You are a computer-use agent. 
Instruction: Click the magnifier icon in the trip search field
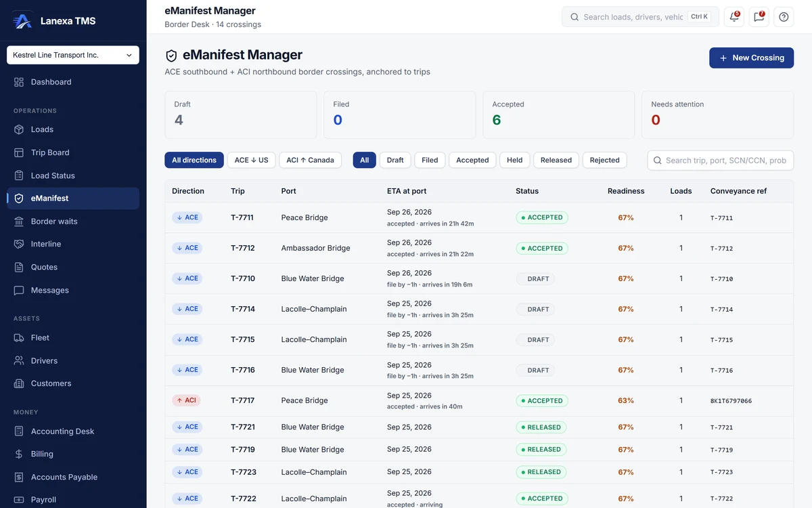tap(657, 161)
